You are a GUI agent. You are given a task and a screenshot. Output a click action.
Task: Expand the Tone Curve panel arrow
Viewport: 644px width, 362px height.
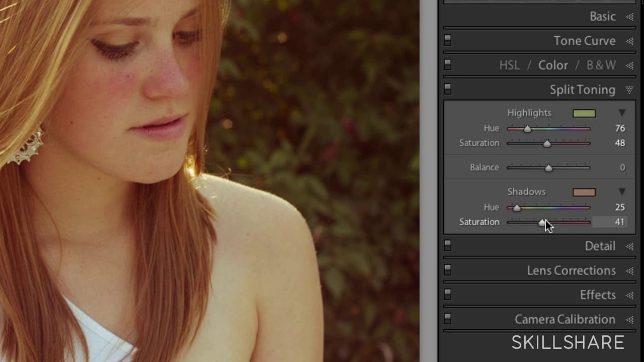[x=629, y=41]
